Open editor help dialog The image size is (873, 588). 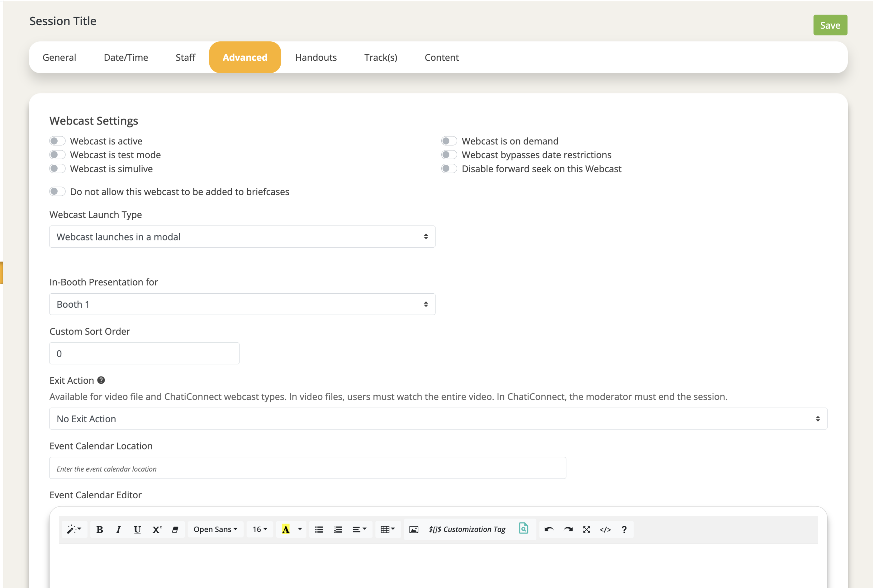coord(624,529)
